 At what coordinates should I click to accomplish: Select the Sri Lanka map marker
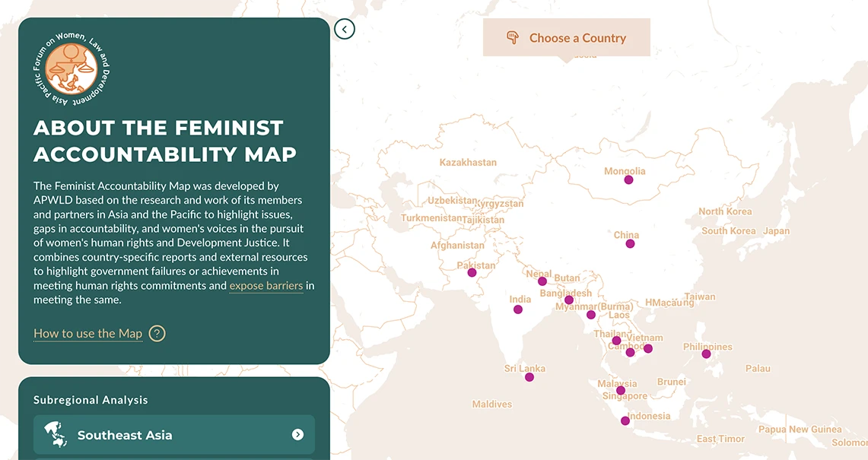529,377
